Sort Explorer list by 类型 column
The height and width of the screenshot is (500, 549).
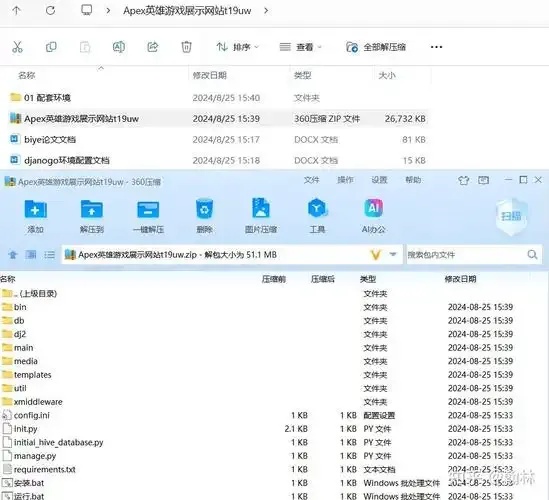(303, 75)
